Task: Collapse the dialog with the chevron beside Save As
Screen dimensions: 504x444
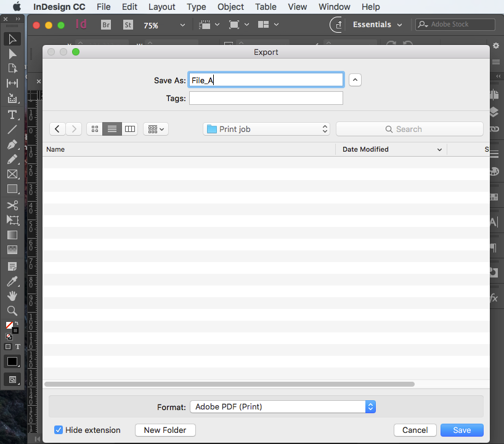Action: tap(355, 80)
